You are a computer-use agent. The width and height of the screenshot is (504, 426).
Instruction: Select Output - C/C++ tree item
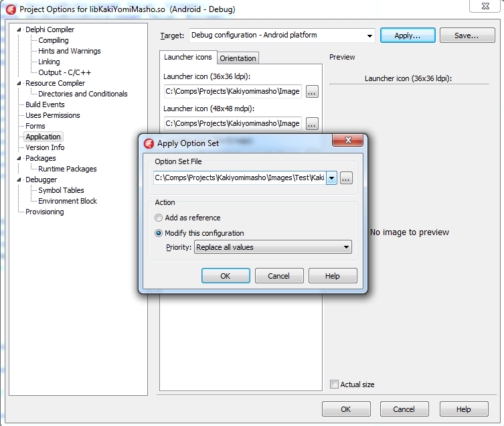point(65,72)
